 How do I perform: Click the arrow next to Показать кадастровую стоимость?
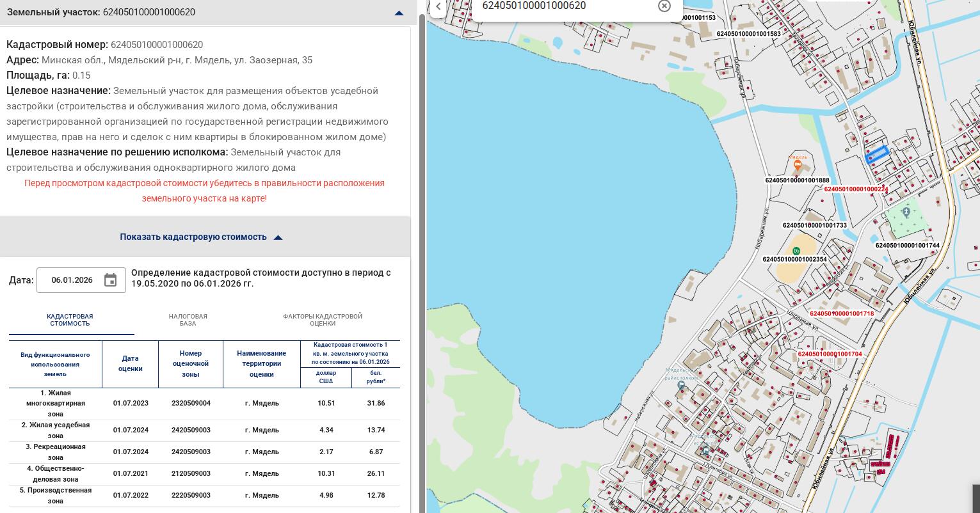click(278, 237)
